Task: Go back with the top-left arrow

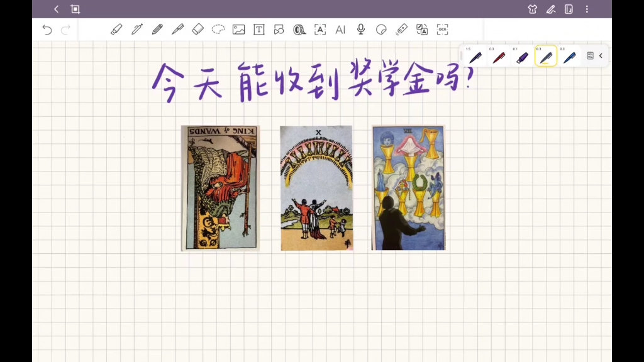Action: point(56,9)
